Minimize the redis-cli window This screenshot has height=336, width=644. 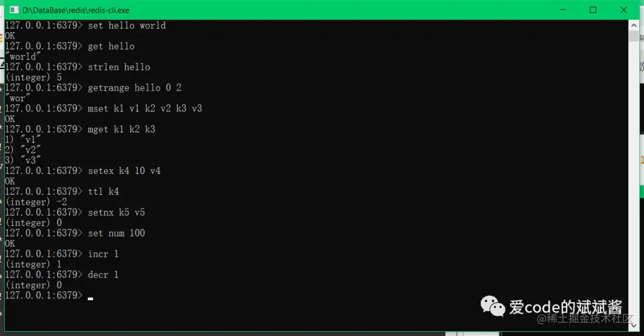click(563, 10)
